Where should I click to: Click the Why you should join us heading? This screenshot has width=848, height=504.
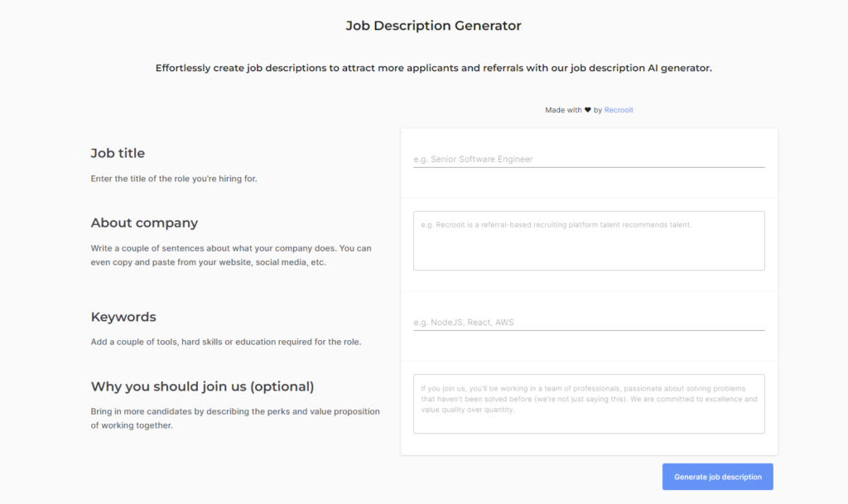[202, 386]
